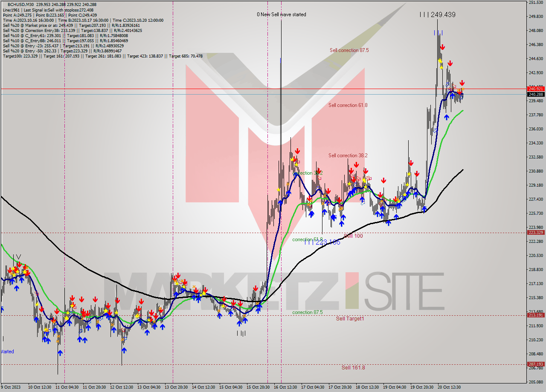Click the '11 Oct 20:30' time label
The height and width of the screenshot is (392, 546).
[x=95, y=387]
